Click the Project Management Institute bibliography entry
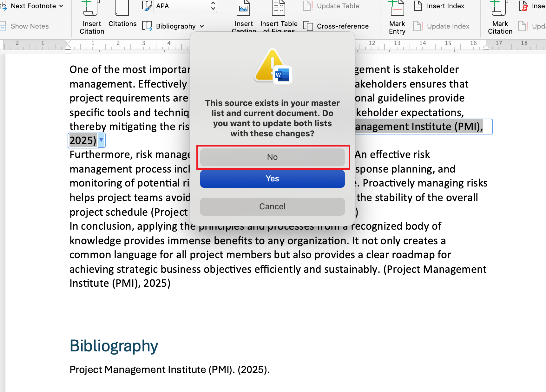Screen dimensions: 546x392 (x=169, y=369)
